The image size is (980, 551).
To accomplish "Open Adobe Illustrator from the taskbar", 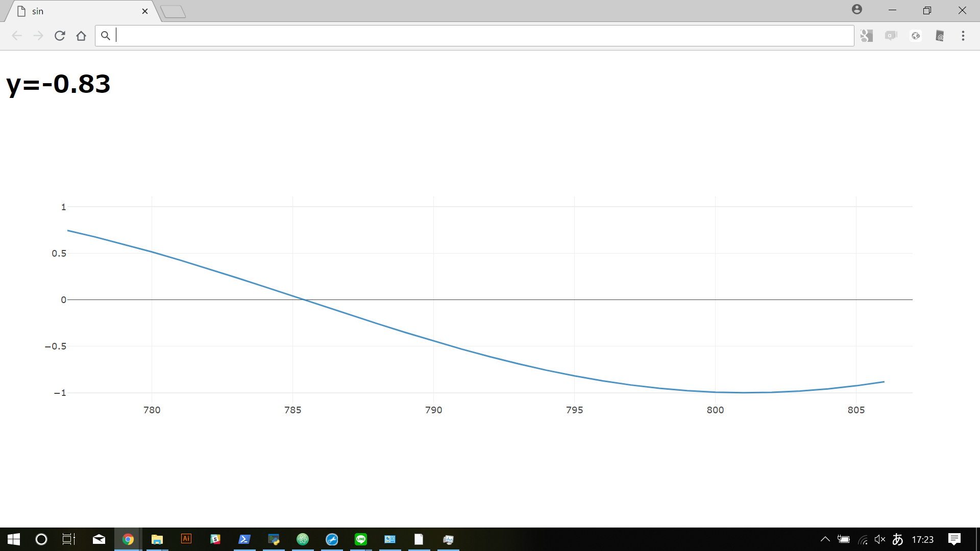I will pyautogui.click(x=186, y=539).
